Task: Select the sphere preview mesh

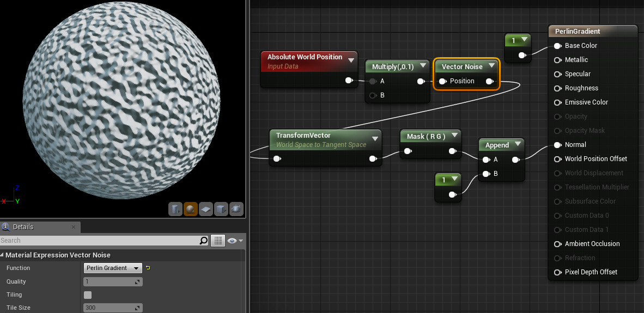Action: (x=191, y=209)
